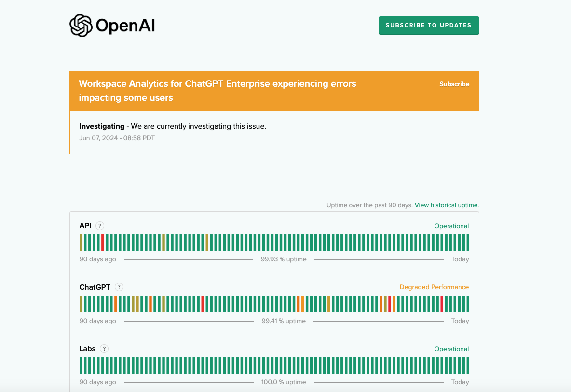Click the last red bar in ChatGPT uptime
Image resolution: width=571 pixels, height=392 pixels.
coord(442,304)
